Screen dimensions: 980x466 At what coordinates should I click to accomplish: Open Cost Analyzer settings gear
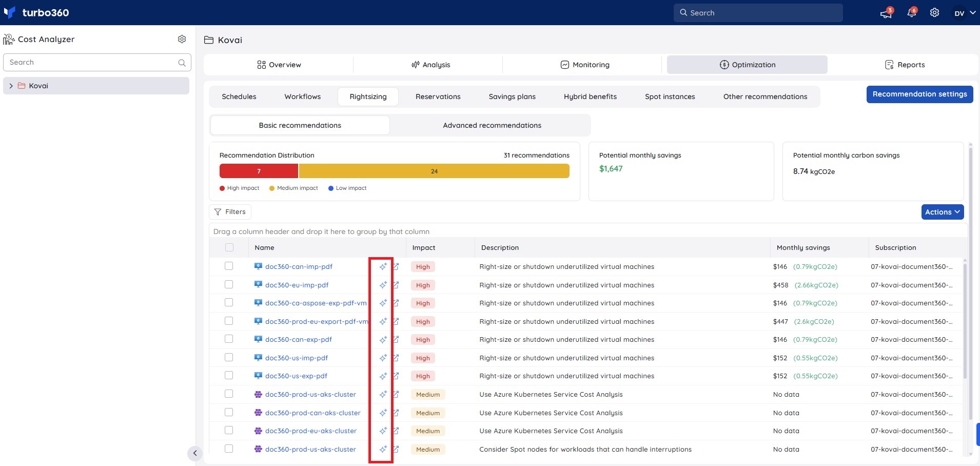click(182, 39)
